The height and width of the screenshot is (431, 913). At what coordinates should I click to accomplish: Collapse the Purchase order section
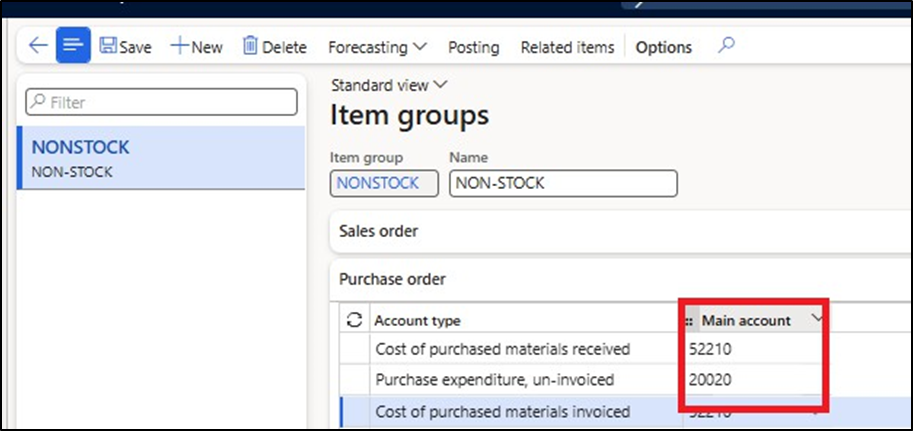[x=392, y=279]
